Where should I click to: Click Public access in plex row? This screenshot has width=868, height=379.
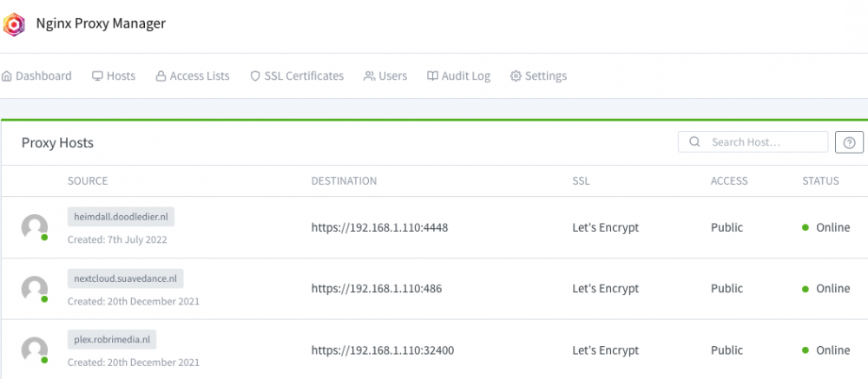point(727,350)
